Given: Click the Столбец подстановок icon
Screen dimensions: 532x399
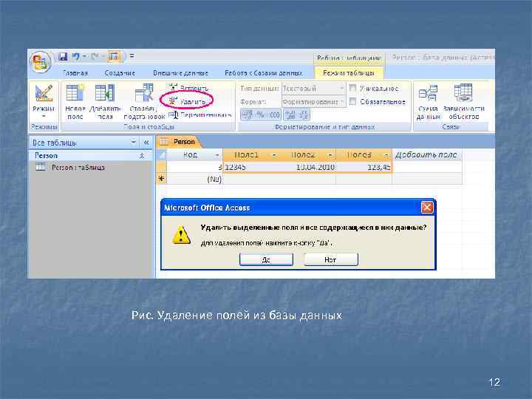Looking at the screenshot, I should click(x=144, y=92).
